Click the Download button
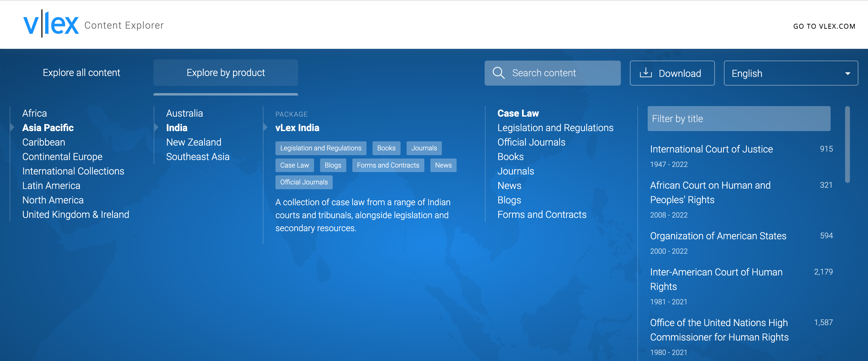Screen dimensions: 868x361 pos(672,73)
